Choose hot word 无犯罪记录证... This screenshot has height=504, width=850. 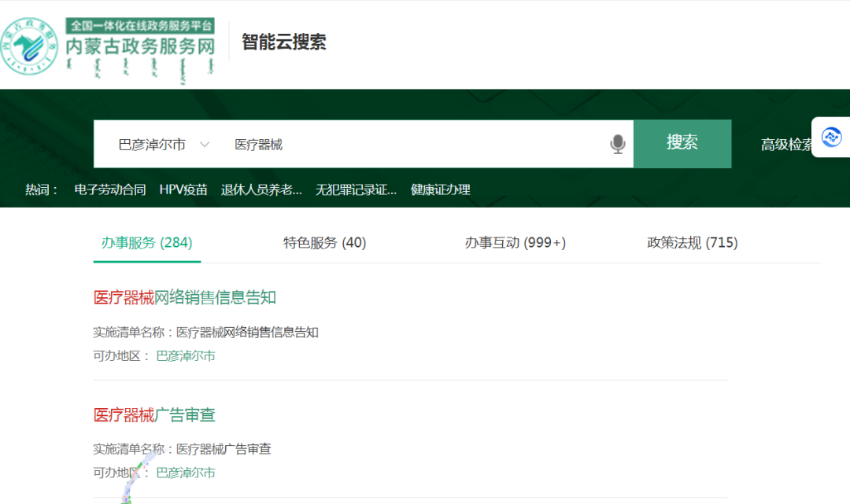coord(356,189)
